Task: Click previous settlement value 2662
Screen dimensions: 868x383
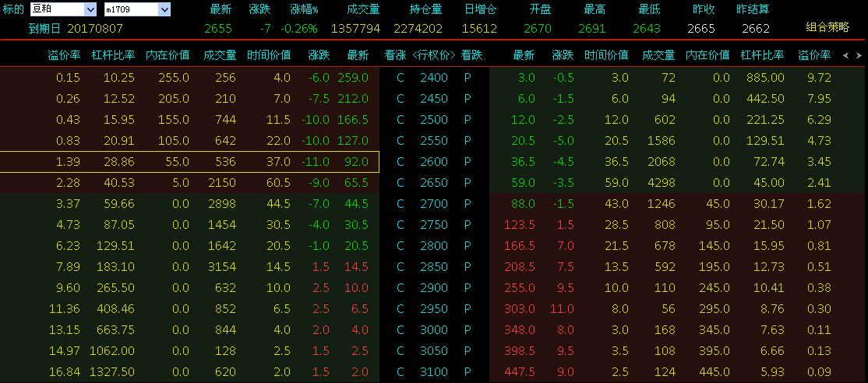Action: pyautogui.click(x=756, y=29)
